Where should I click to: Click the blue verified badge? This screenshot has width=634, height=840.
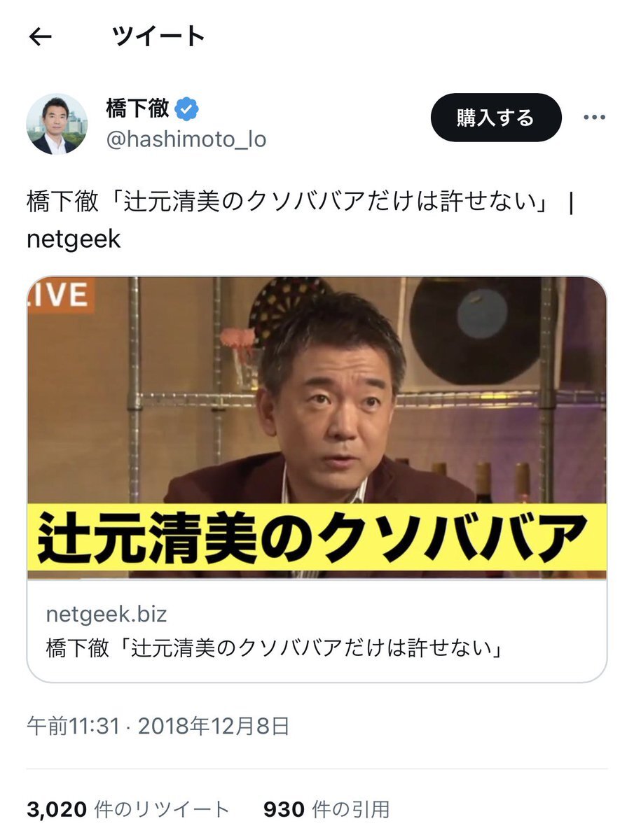click(x=186, y=108)
